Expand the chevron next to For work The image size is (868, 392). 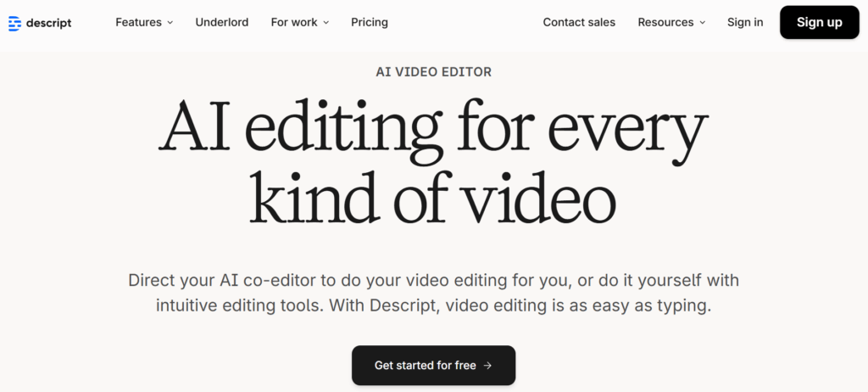pos(326,23)
